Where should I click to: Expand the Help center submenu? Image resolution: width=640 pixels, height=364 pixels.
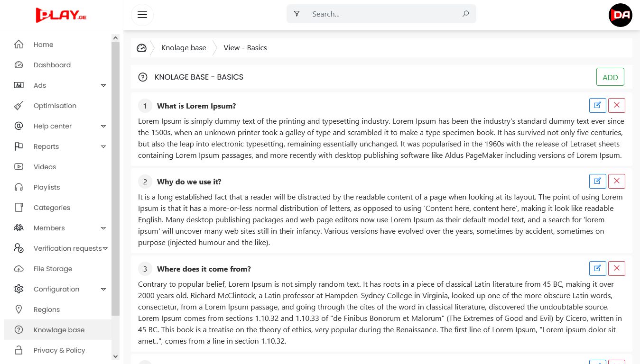[103, 126]
